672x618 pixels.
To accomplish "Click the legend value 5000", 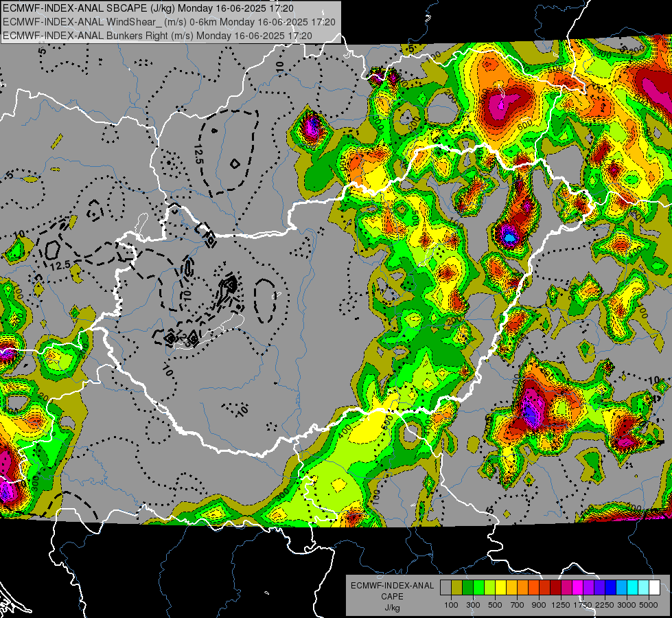I will coord(649,605).
